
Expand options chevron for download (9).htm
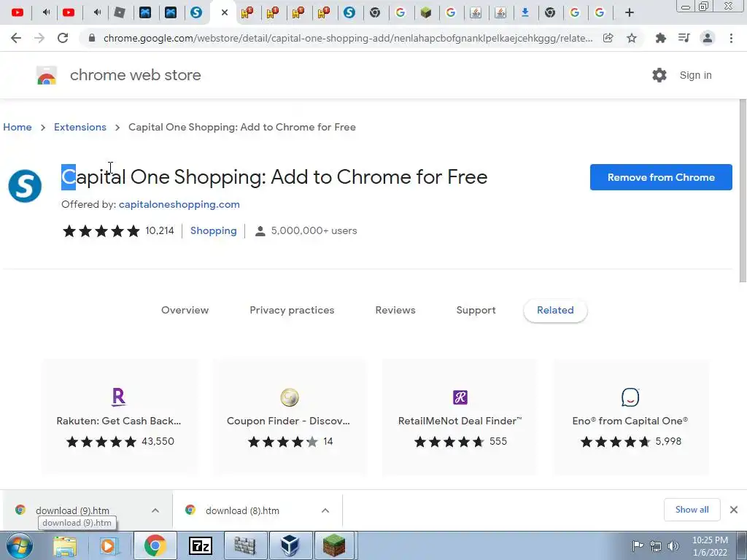point(155,510)
